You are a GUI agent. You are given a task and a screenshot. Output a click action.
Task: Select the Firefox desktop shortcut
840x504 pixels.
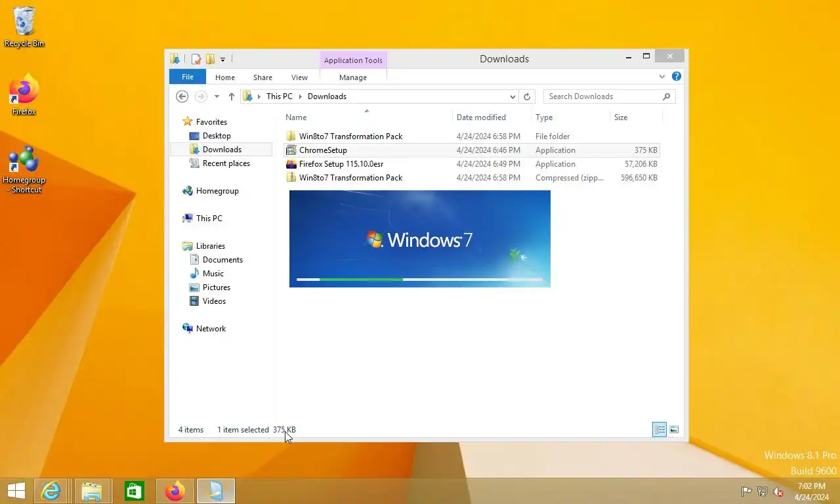24,94
